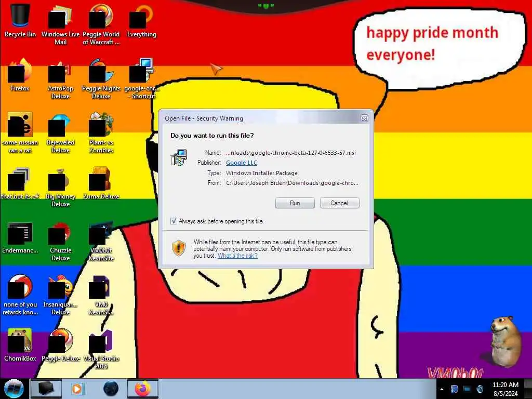Click the dark sphere taskbar icon
The width and height of the screenshot is (532, 399).
111,389
